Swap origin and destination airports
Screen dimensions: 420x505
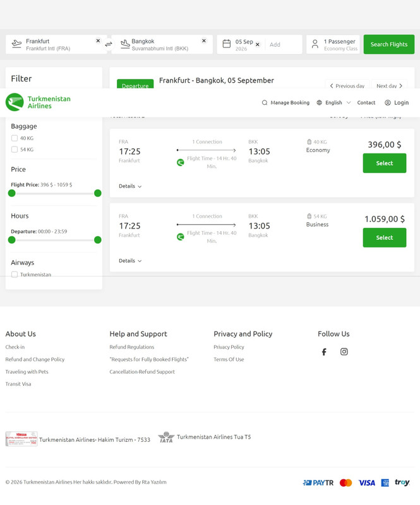pyautogui.click(x=109, y=44)
